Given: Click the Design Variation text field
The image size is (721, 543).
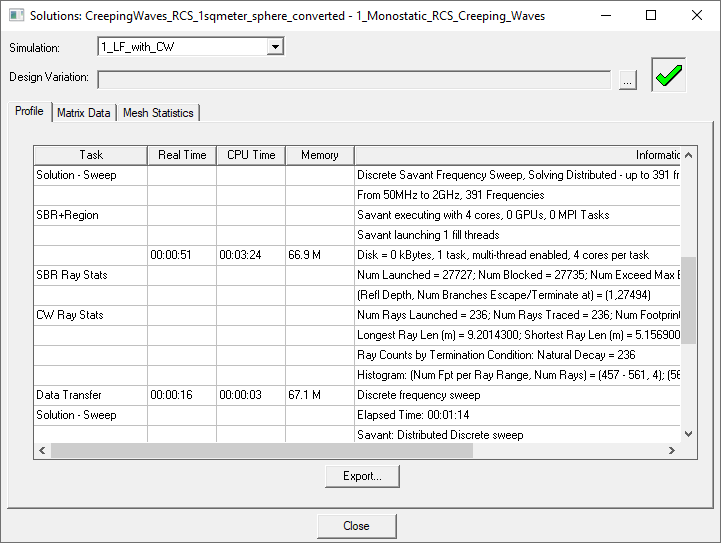Looking at the screenshot, I should click(x=354, y=80).
